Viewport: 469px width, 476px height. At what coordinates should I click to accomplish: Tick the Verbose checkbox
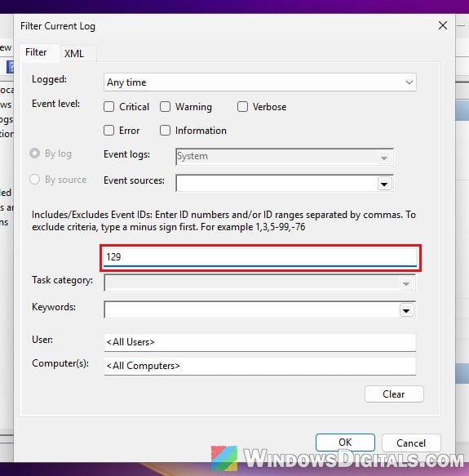click(242, 107)
